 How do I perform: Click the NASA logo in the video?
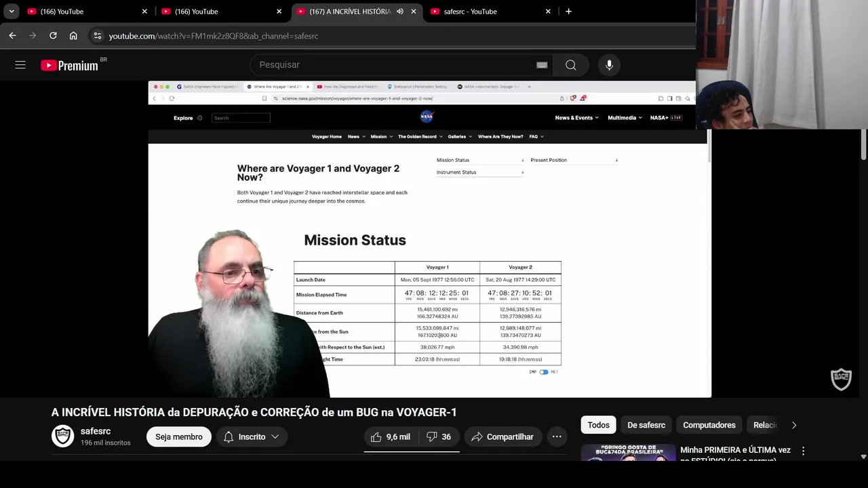pos(427,117)
